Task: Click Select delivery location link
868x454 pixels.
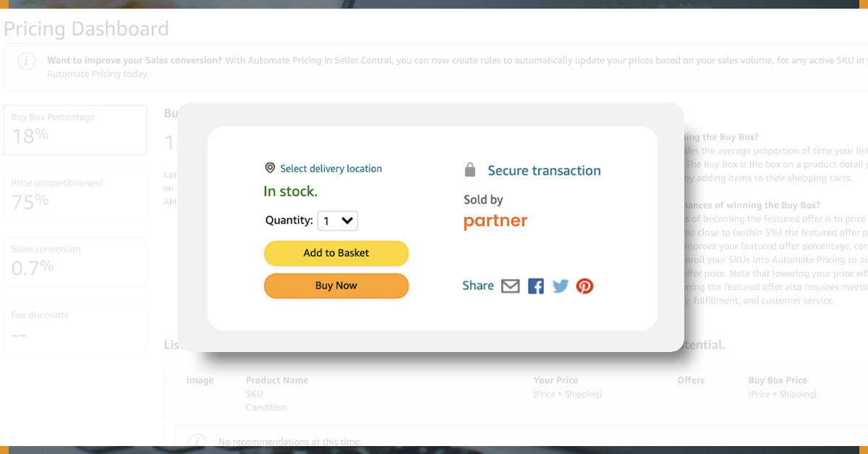Action: [x=331, y=168]
